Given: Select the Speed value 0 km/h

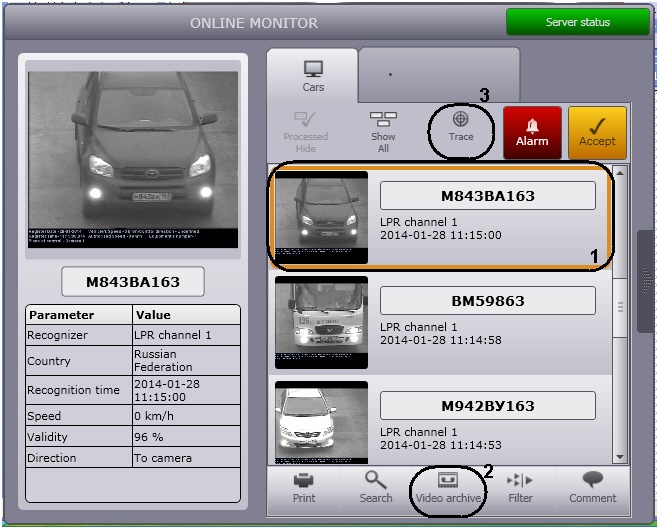Looking at the screenshot, I should point(186,416).
